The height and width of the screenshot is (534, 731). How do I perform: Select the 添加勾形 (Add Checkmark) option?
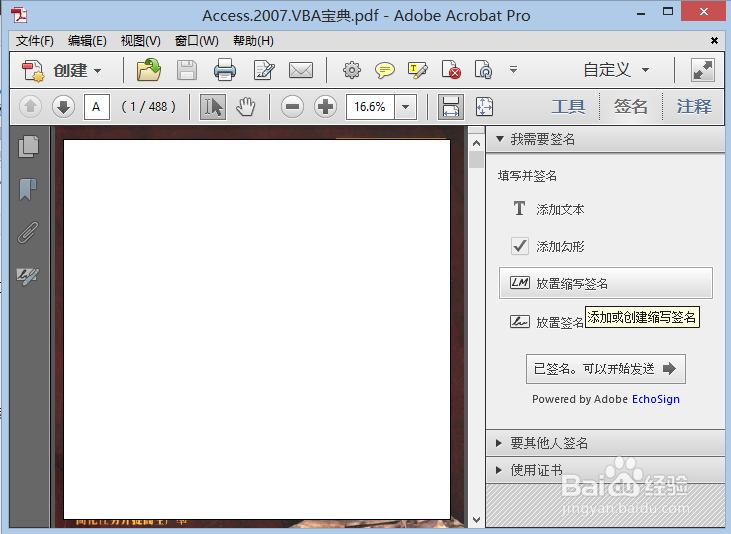[x=548, y=246]
